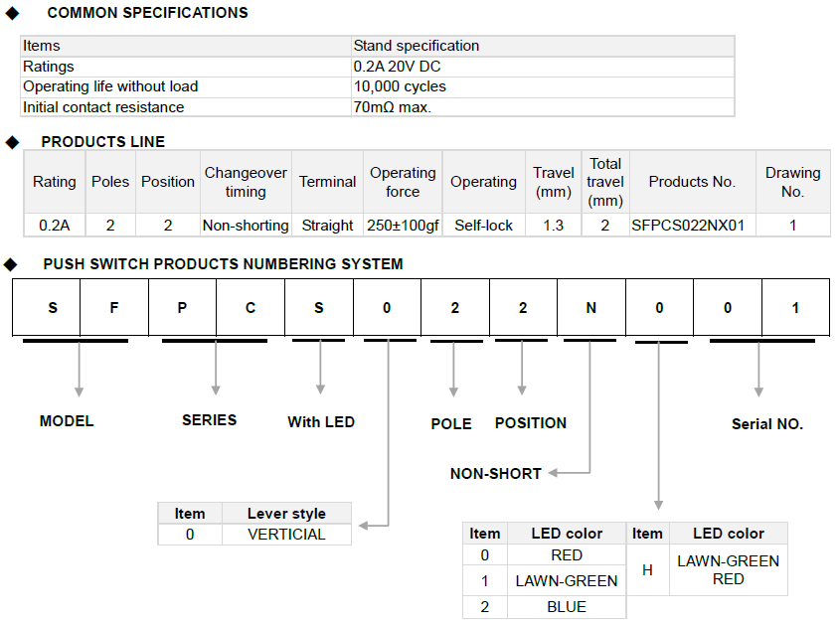Click the diamond bullet beside Push Switch Products Numbering System
This screenshot has height=624, width=840.
pyautogui.click(x=12, y=264)
